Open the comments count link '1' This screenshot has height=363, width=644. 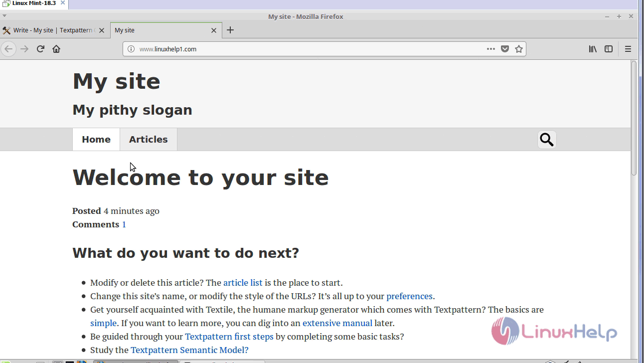124,224
